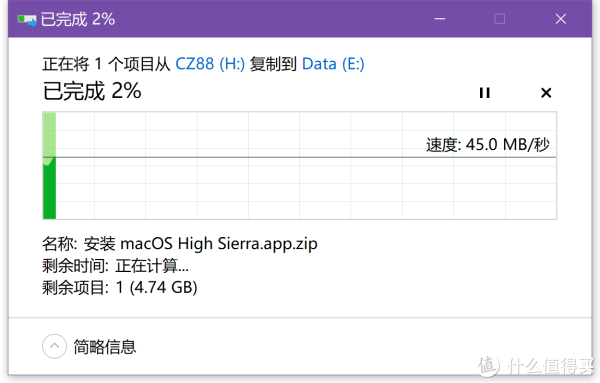
Task: Click the large 已完成 2% heading
Action: tap(92, 91)
